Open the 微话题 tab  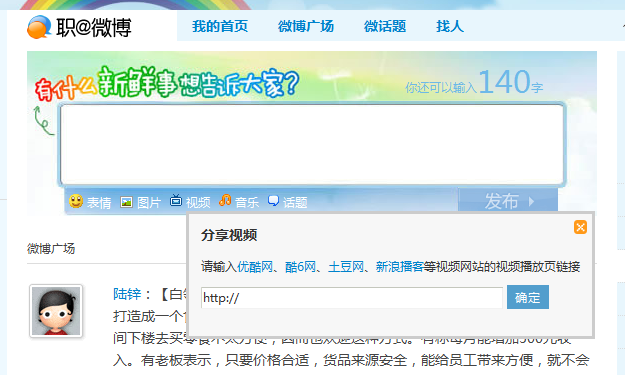click(385, 26)
